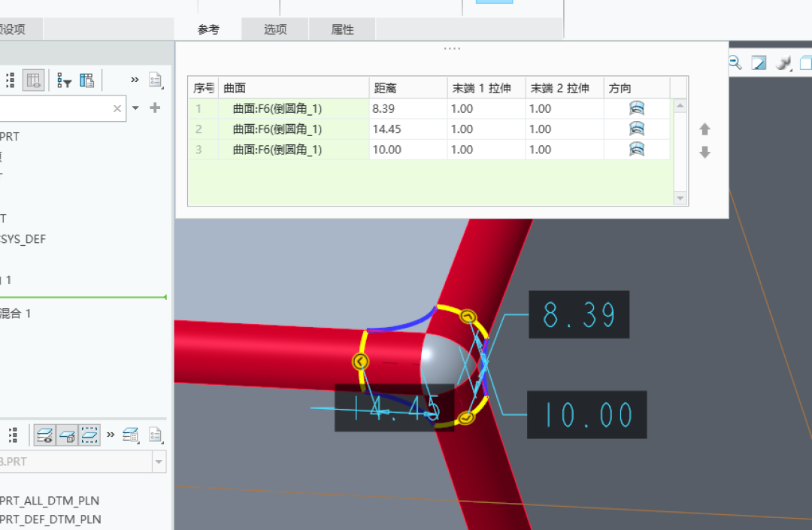812x530 pixels.
Task: Click the 距离 column header
Action: point(408,89)
